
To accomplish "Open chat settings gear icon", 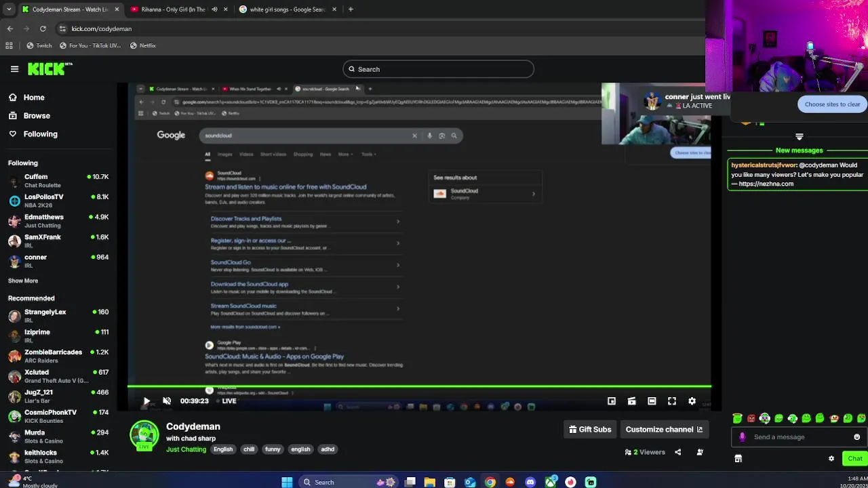I will point(831,459).
